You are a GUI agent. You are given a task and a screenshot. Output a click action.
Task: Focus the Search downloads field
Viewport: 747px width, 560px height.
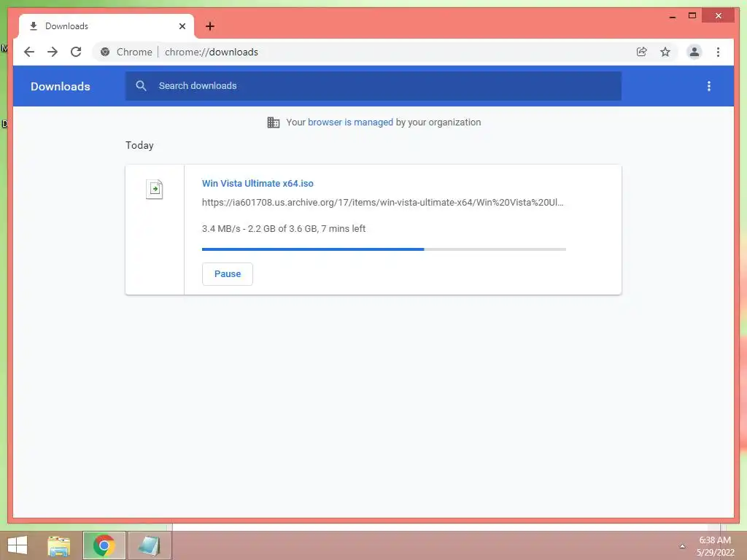click(x=373, y=86)
